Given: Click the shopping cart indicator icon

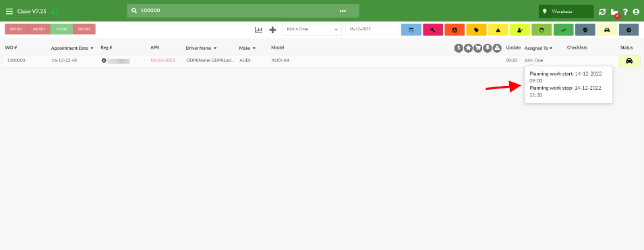Looking at the screenshot, I should 477,48.
